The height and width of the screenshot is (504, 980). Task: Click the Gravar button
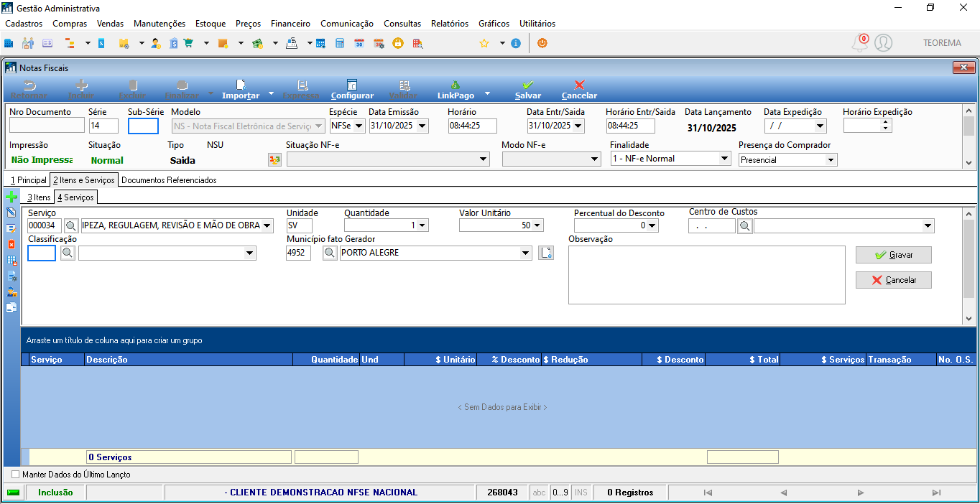point(893,255)
